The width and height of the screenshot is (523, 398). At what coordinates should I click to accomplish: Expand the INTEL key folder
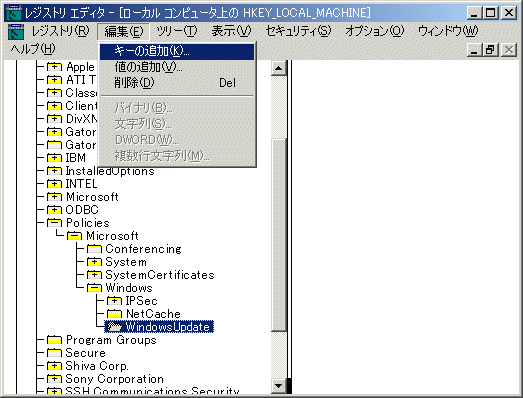[54, 184]
